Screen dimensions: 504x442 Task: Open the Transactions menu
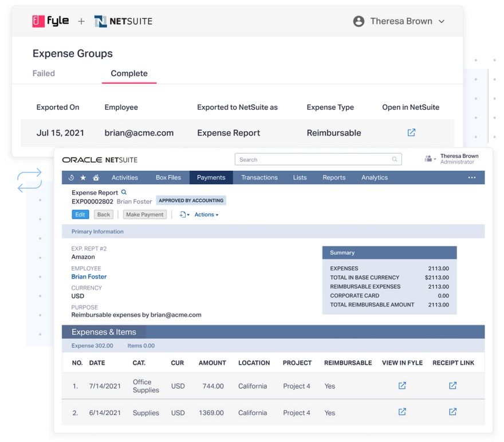(259, 177)
